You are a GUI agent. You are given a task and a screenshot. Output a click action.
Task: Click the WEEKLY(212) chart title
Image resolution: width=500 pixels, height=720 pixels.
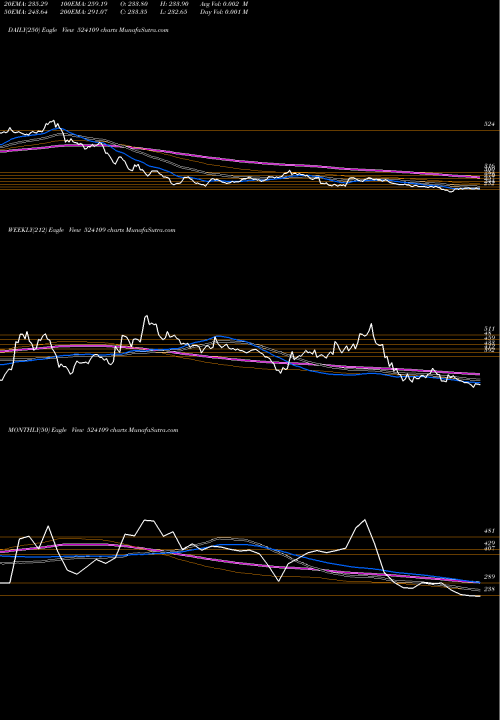pos(91,230)
